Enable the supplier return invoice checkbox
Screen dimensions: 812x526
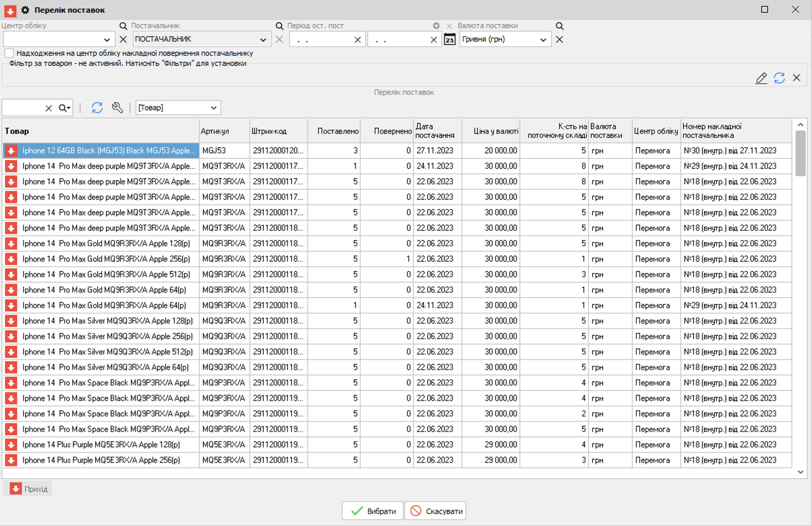[9, 53]
